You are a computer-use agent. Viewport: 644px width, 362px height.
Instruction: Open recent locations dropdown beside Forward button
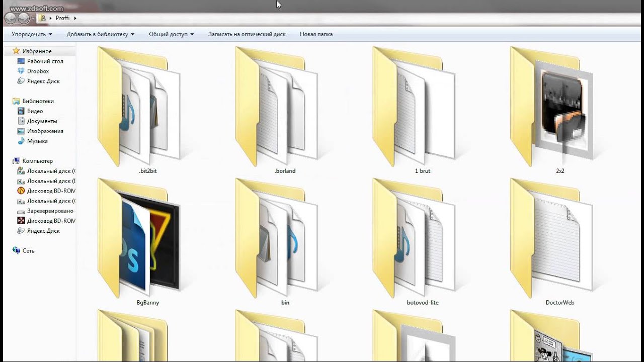[x=33, y=19]
